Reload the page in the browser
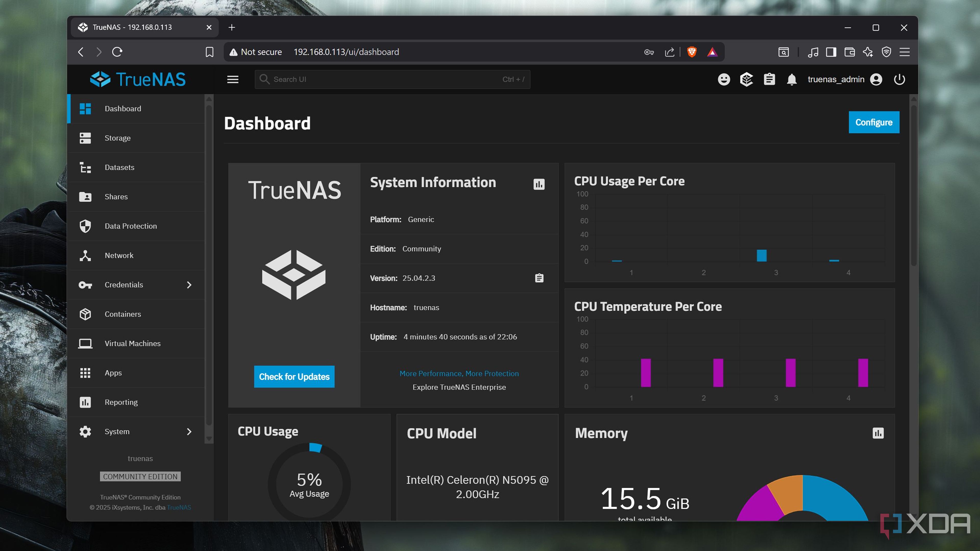 (117, 52)
